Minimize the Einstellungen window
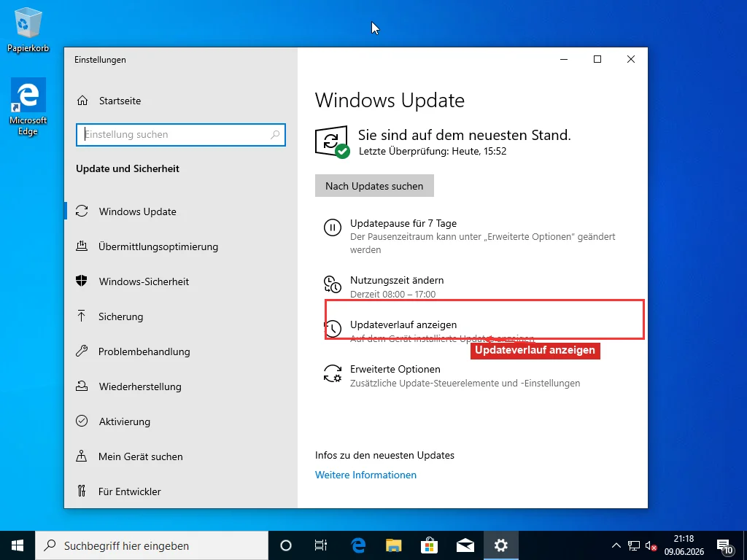The width and height of the screenshot is (747, 560). 564,59
